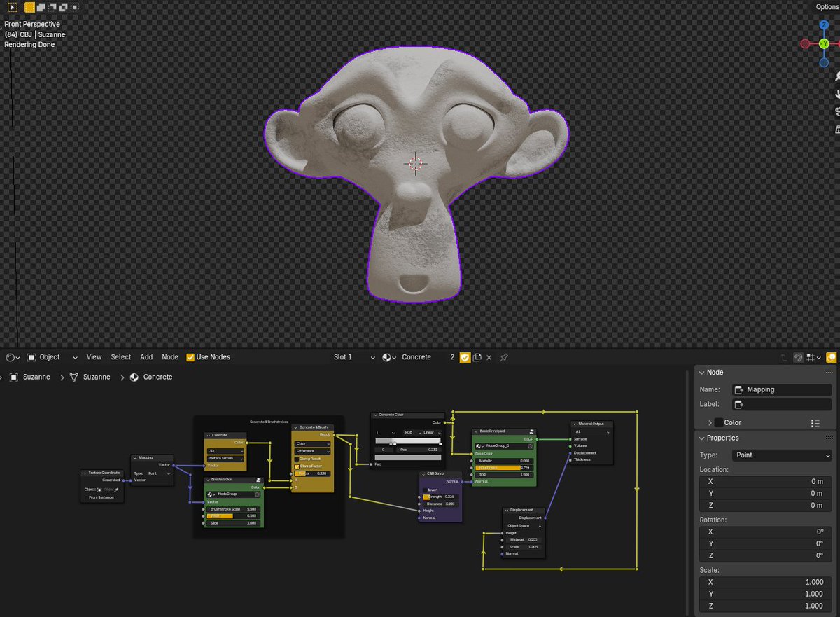Adjust Width slider in Brushstroke node

point(232,516)
